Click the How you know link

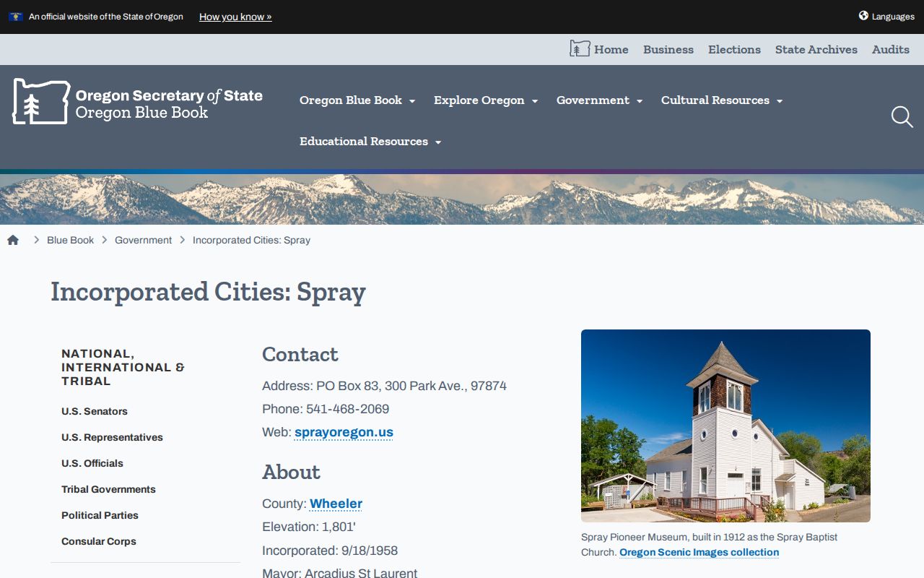click(x=235, y=17)
